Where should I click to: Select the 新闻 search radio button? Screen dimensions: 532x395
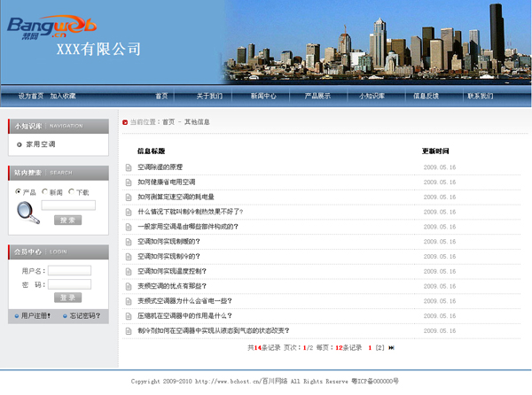[x=45, y=191]
